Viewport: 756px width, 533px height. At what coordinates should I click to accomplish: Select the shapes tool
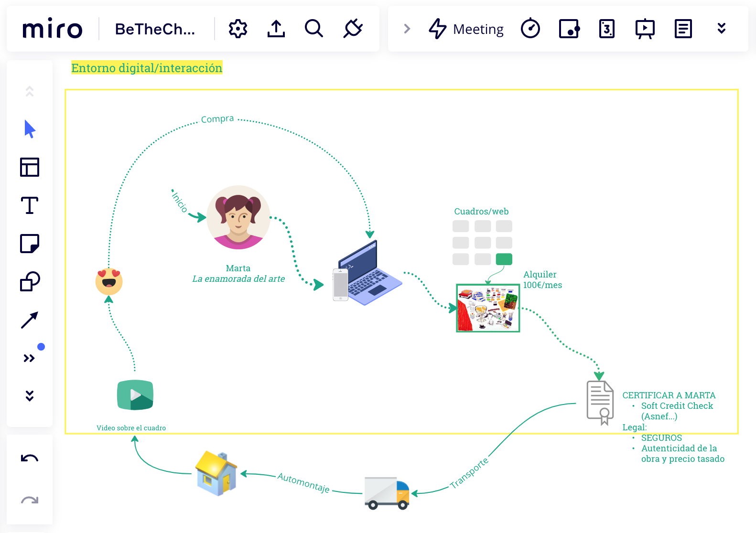[30, 282]
